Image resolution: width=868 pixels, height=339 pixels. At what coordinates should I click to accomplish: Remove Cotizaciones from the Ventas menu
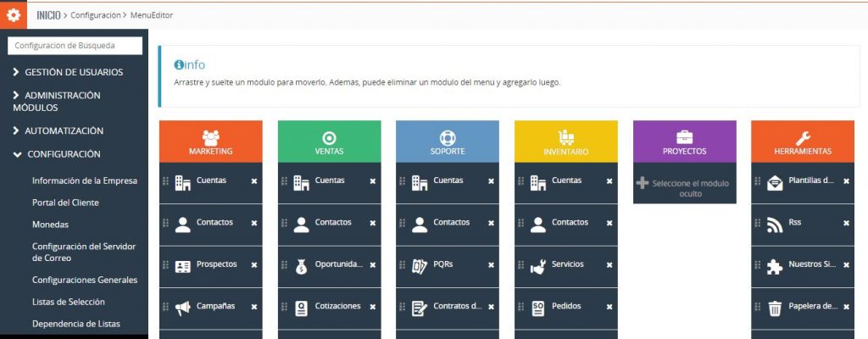(372, 307)
